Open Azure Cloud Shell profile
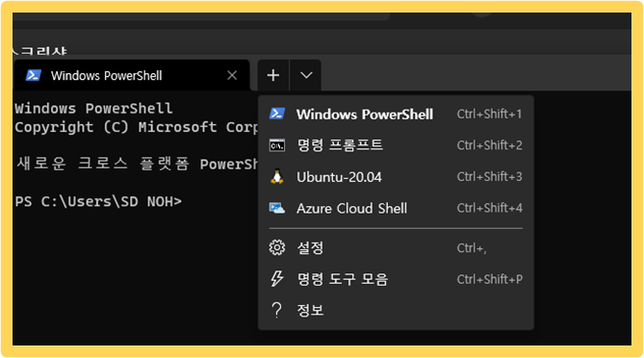Screen dimensions: 644x358 [396, 208]
